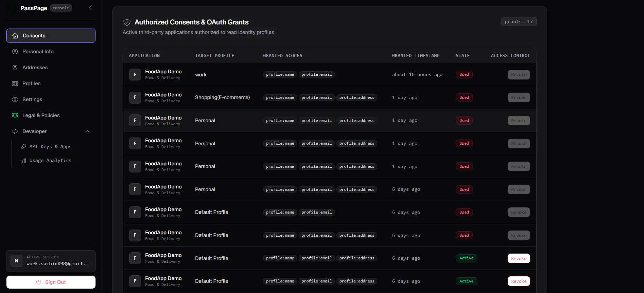
Task: Click the FoodApp F icon in the Shopping(E-commerce) row
Action: [x=135, y=97]
